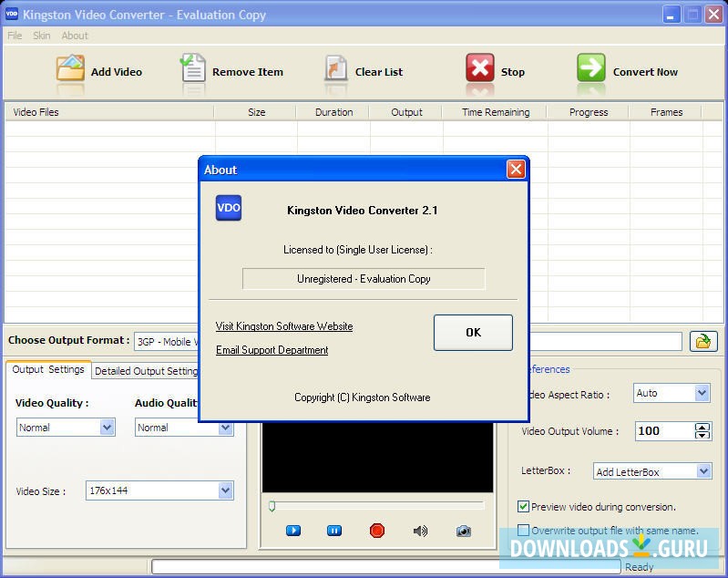Click the browse output folder icon
Screen dimensions: 728x578
click(703, 342)
